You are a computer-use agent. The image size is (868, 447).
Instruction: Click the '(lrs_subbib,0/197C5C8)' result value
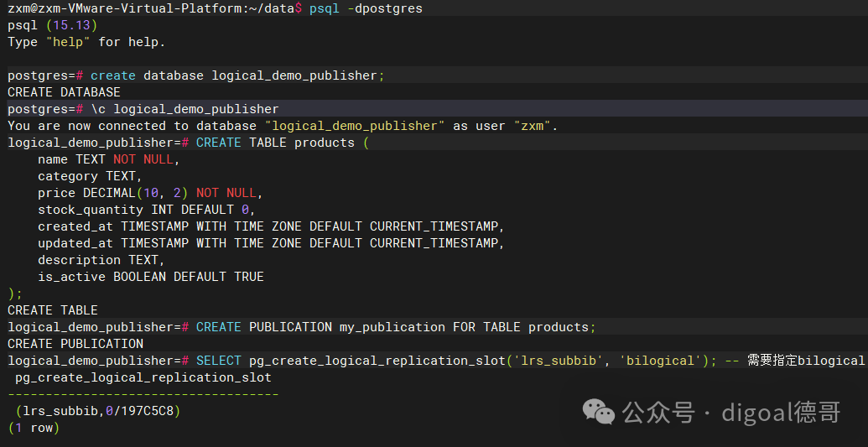tap(98, 411)
